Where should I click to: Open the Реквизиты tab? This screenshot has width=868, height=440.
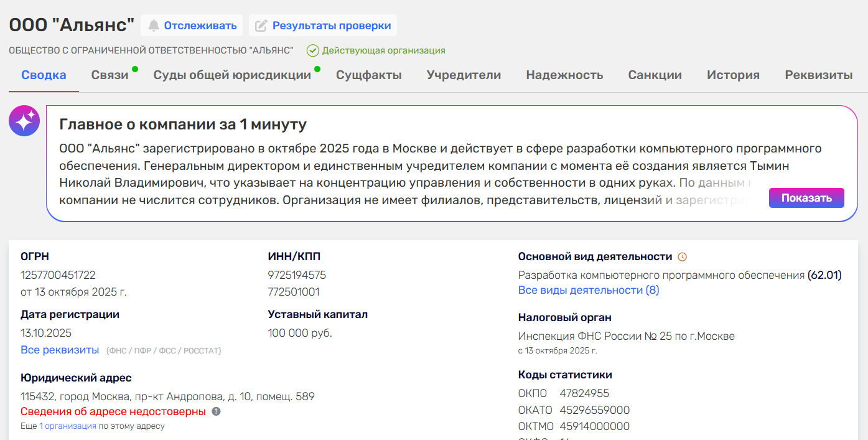818,75
